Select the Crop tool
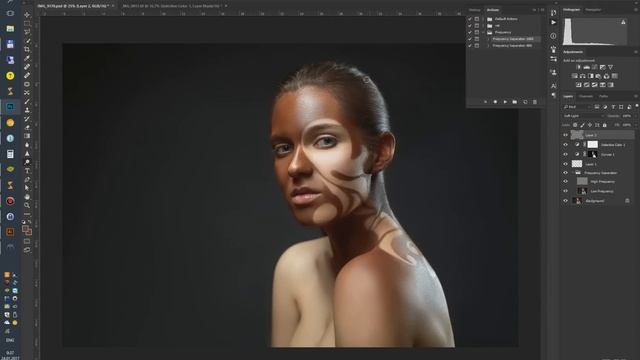The width and height of the screenshot is (640, 360). coord(27,49)
